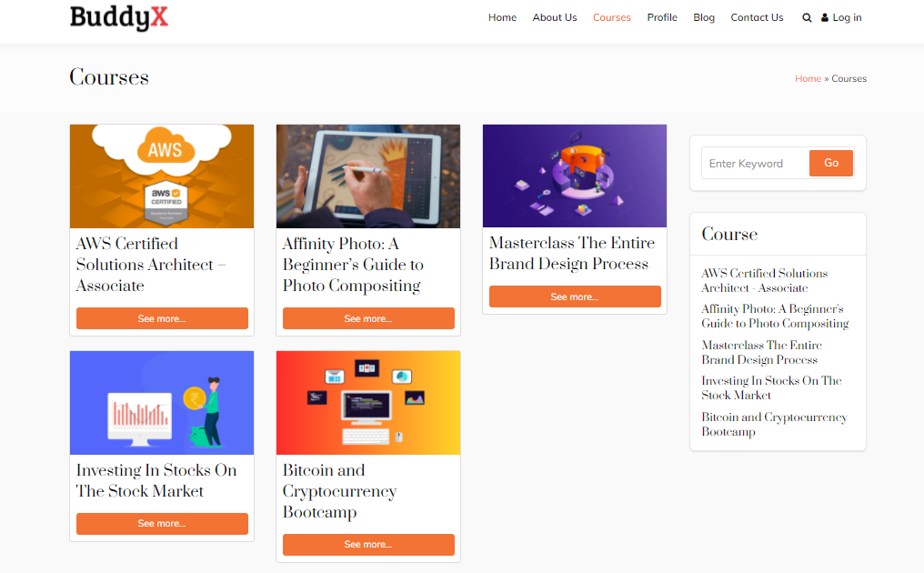Open Contact Us page

tap(757, 17)
